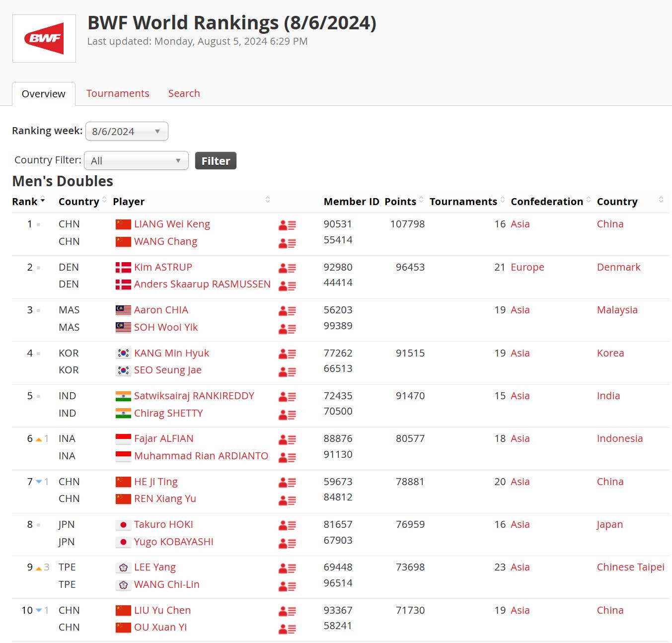Open OU Xuan Yi player link

coord(160,627)
